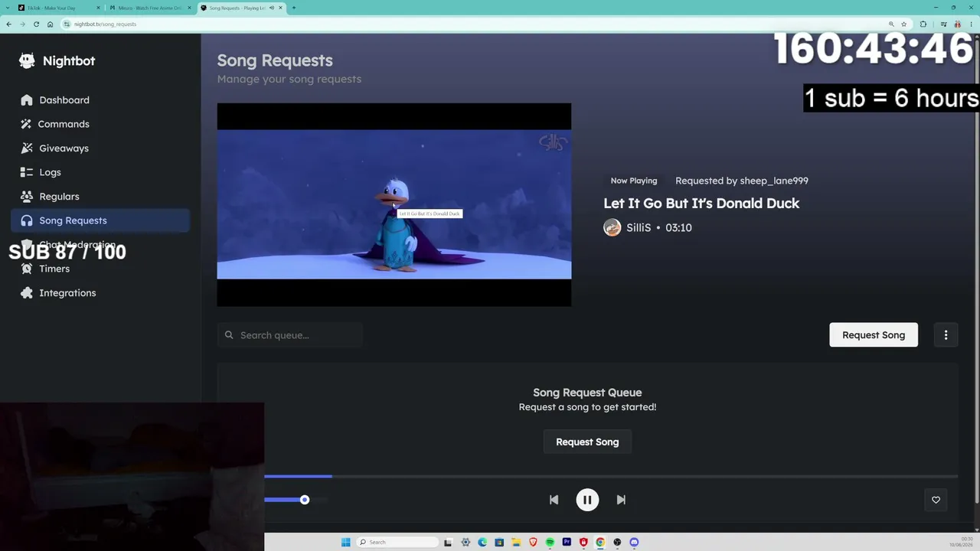The image size is (980, 551).
Task: Open the zoom magnifier in address bar
Action: pos(891,24)
